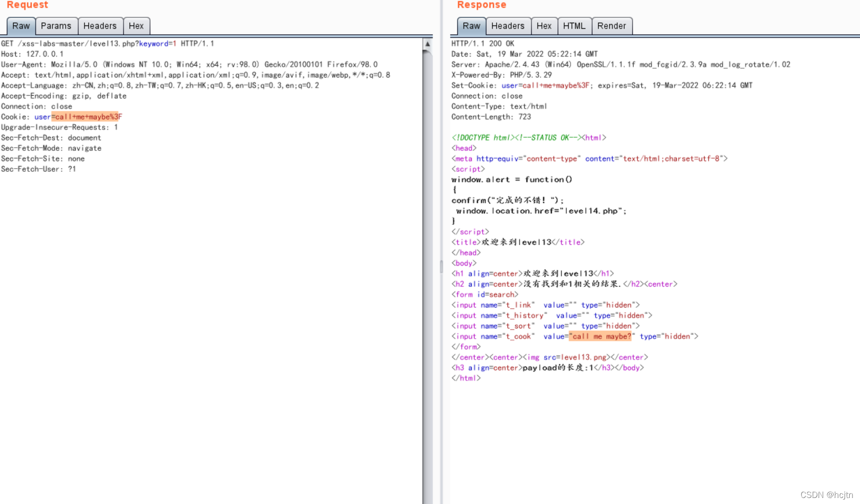The width and height of the screenshot is (860, 504).
Task: Switch to the Response Raw tab
Action: [471, 26]
